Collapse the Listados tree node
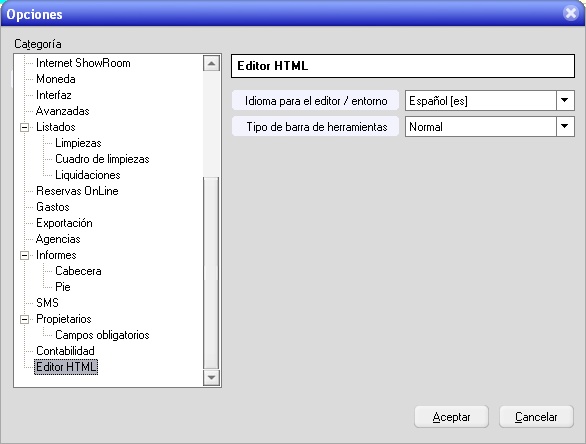Viewport: 586px width, 444px height. (24, 128)
